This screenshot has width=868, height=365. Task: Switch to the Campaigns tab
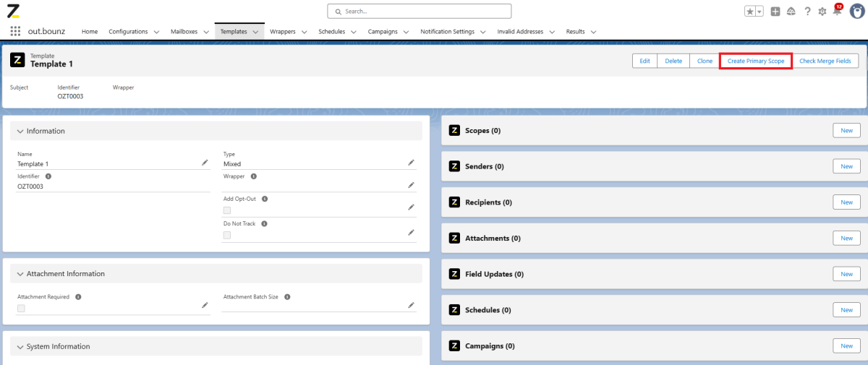(x=382, y=32)
